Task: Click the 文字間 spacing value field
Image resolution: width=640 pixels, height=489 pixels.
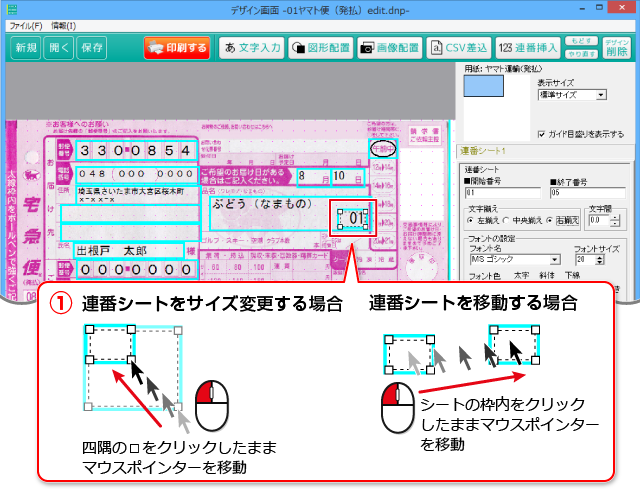Action: tap(599, 220)
